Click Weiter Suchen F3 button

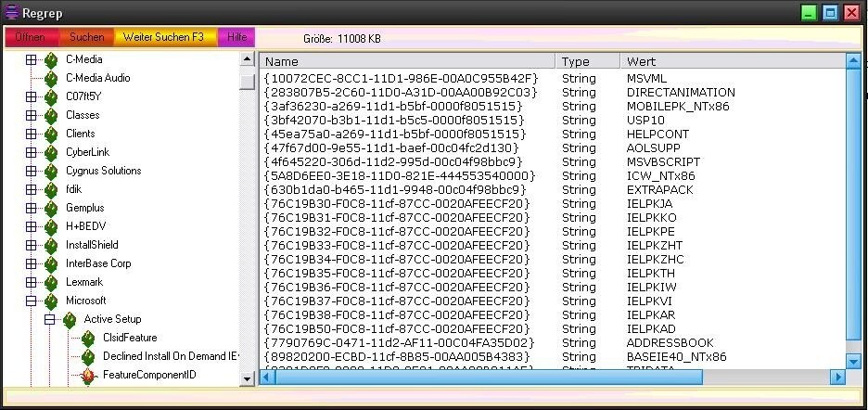[165, 37]
